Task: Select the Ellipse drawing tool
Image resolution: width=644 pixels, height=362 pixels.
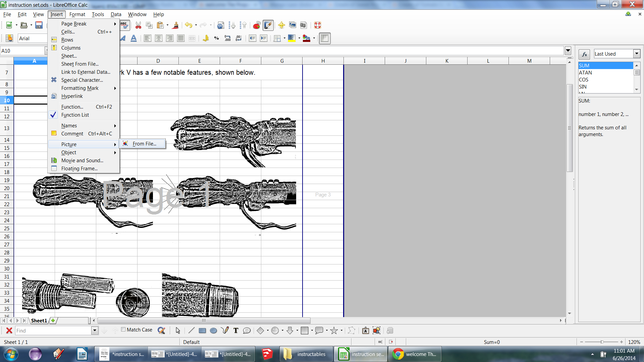Action: [213, 330]
